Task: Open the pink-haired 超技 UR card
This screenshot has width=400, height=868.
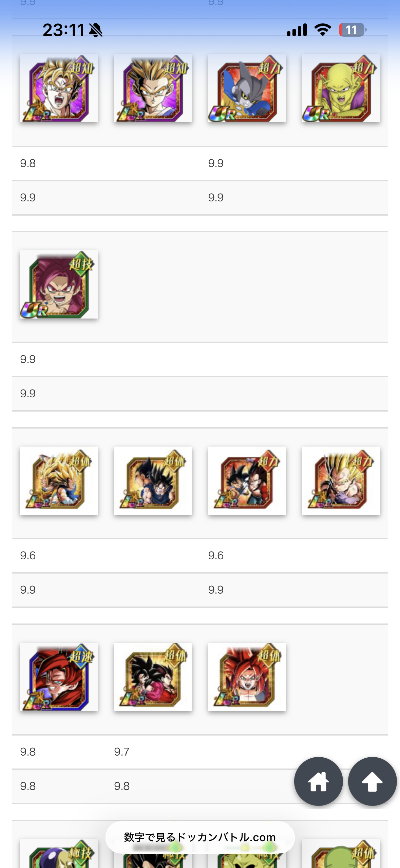Action: pyautogui.click(x=59, y=285)
